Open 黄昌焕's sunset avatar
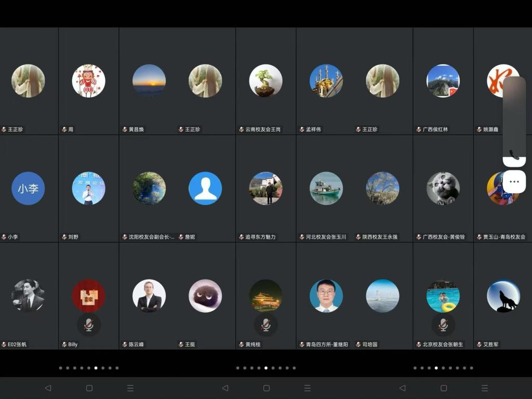Image resolution: width=532 pixels, height=399 pixels. (x=149, y=81)
